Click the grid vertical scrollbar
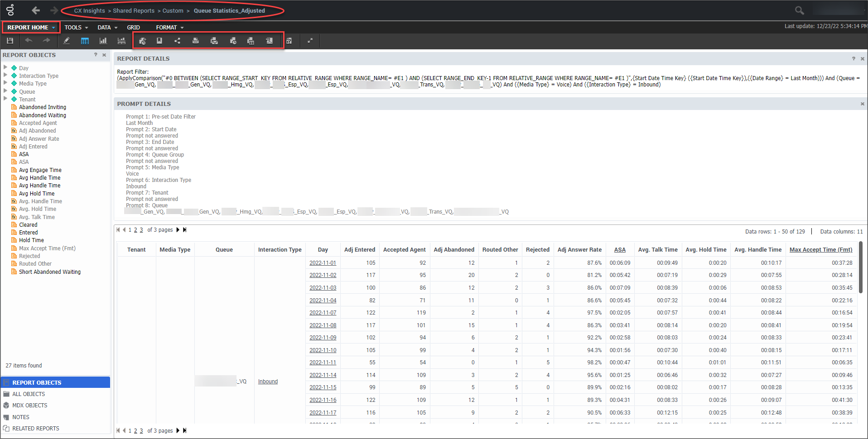 click(860, 267)
